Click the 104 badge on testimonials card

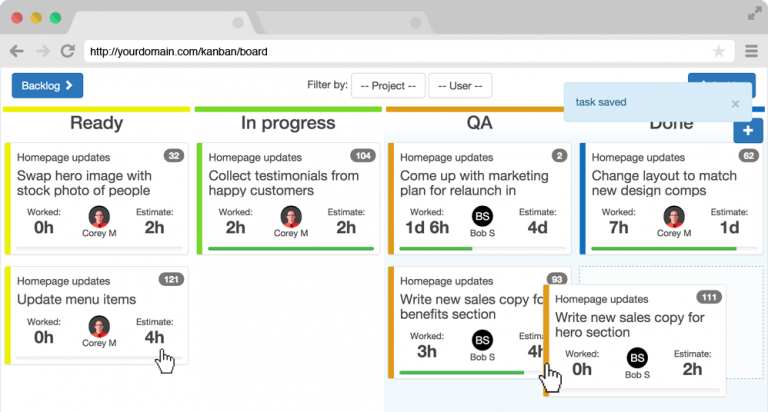coord(362,156)
